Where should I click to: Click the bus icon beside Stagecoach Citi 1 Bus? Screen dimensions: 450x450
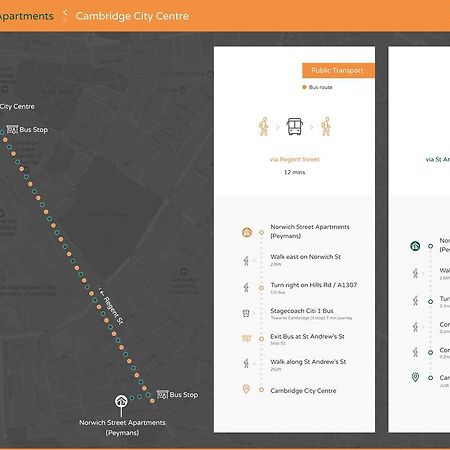point(246,313)
